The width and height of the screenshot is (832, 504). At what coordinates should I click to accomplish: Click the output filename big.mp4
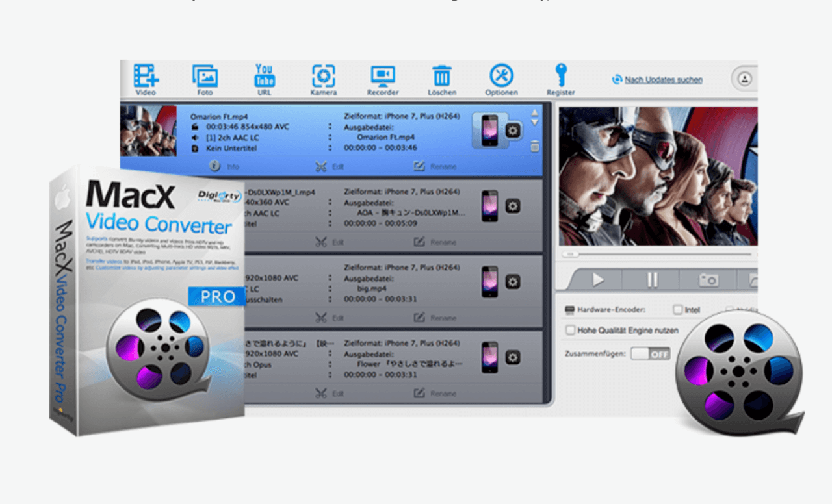point(373,288)
